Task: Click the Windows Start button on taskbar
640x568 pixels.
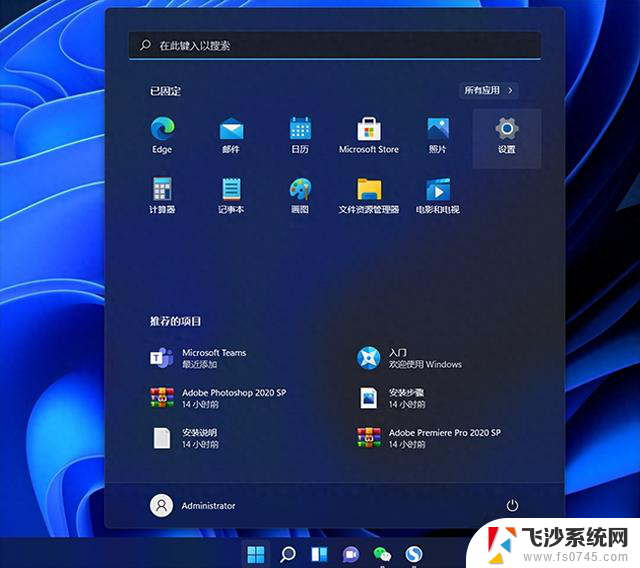Action: [256, 554]
